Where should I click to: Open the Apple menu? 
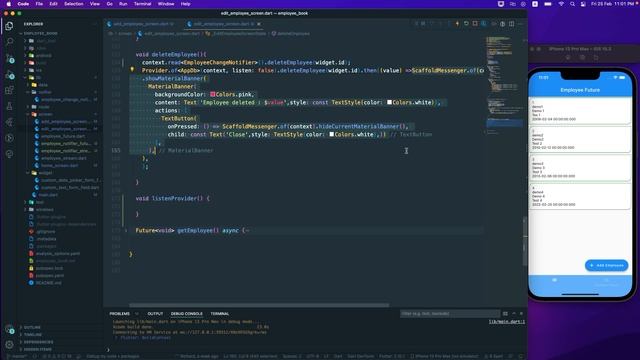[9, 4]
